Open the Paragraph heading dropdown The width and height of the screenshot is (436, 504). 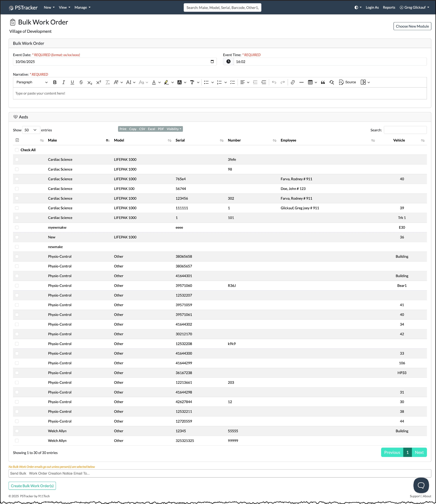click(x=32, y=82)
